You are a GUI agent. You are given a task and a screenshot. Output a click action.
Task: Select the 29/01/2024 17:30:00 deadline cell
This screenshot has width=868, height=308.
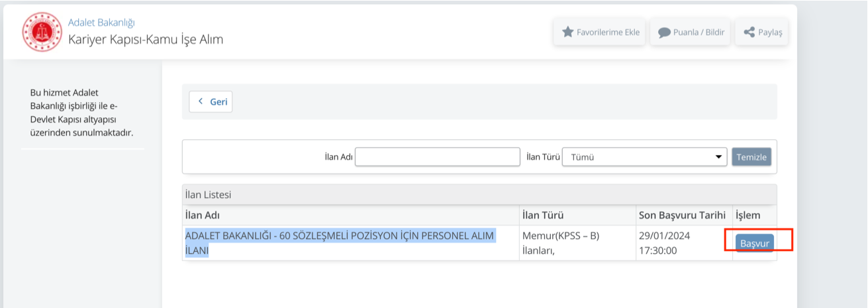pos(684,243)
